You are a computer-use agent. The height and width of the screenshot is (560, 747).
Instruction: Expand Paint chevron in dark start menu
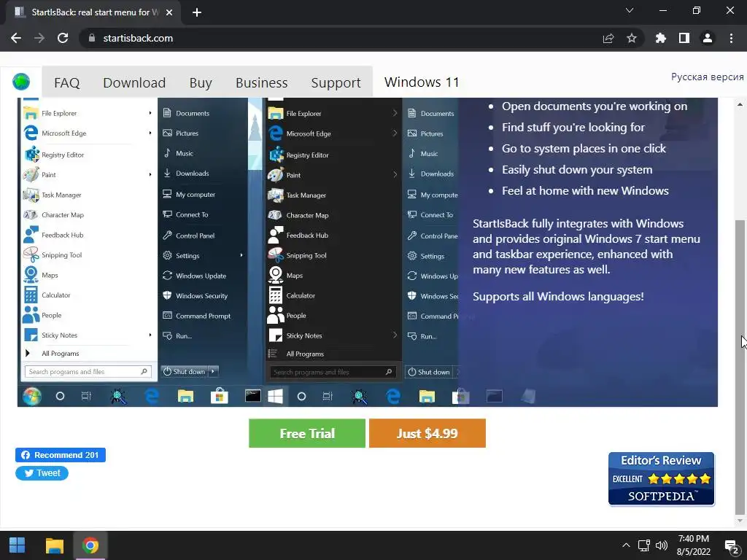[395, 175]
